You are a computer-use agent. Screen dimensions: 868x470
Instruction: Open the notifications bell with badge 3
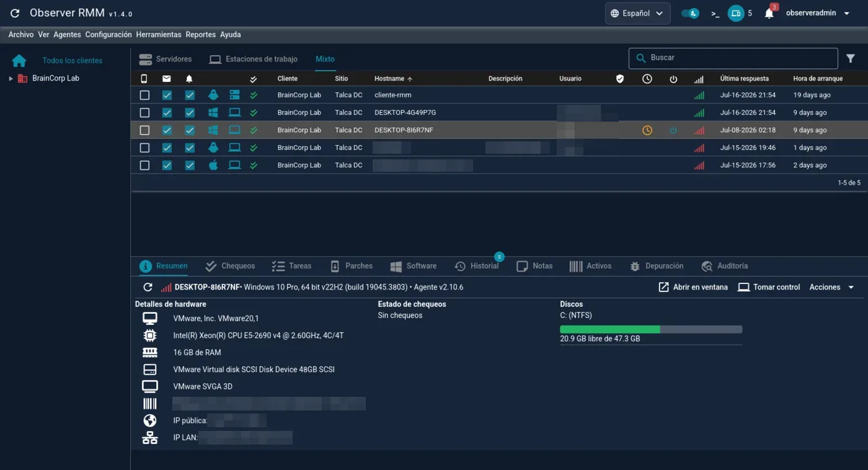coord(769,13)
